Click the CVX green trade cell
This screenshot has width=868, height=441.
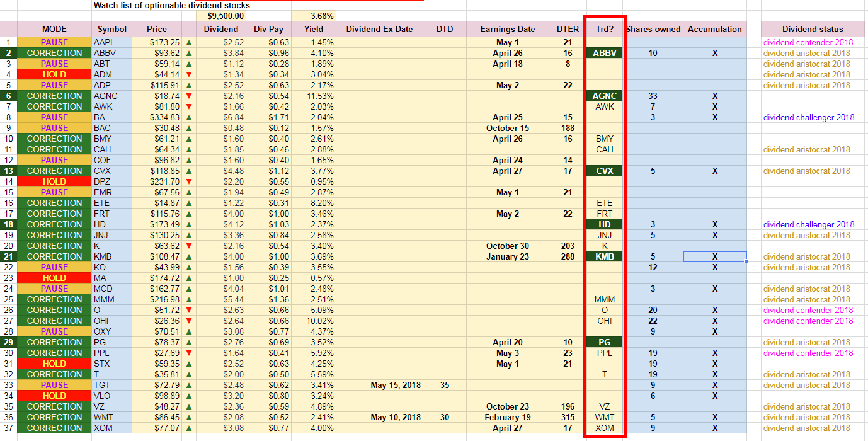coord(605,171)
